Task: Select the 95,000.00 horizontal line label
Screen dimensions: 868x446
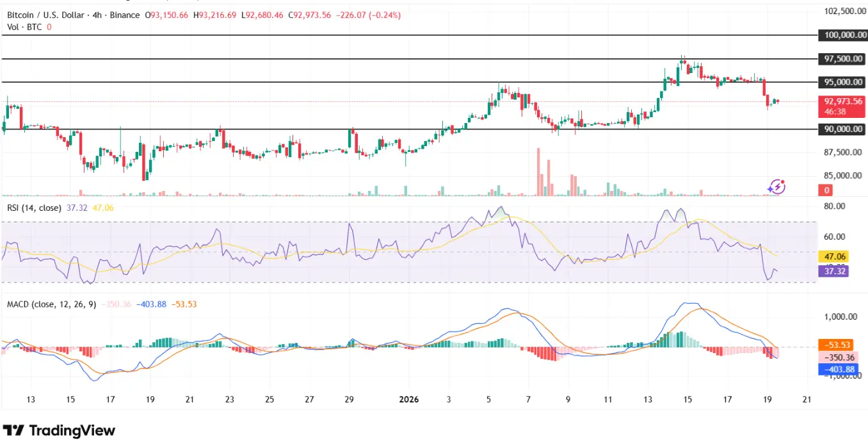Action: point(842,82)
